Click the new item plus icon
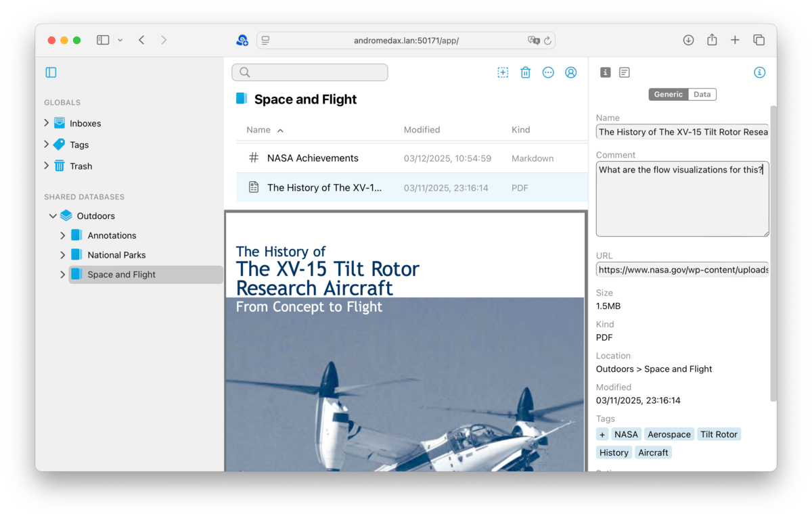The height and width of the screenshot is (518, 812). tap(503, 72)
